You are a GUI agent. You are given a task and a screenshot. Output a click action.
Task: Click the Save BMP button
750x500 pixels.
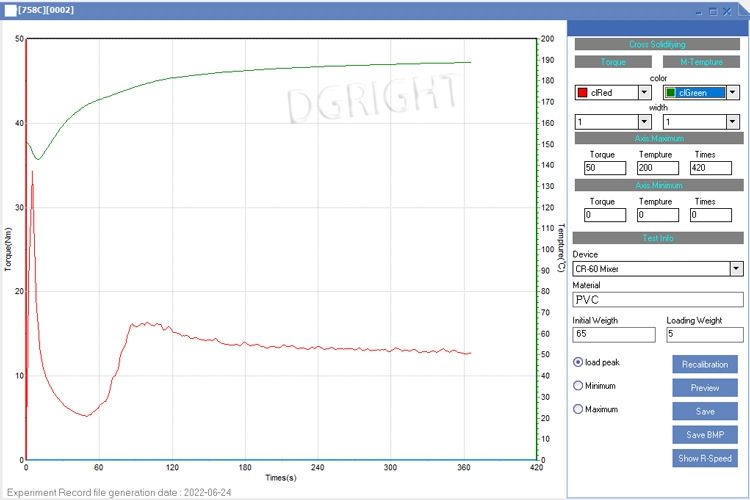705,435
